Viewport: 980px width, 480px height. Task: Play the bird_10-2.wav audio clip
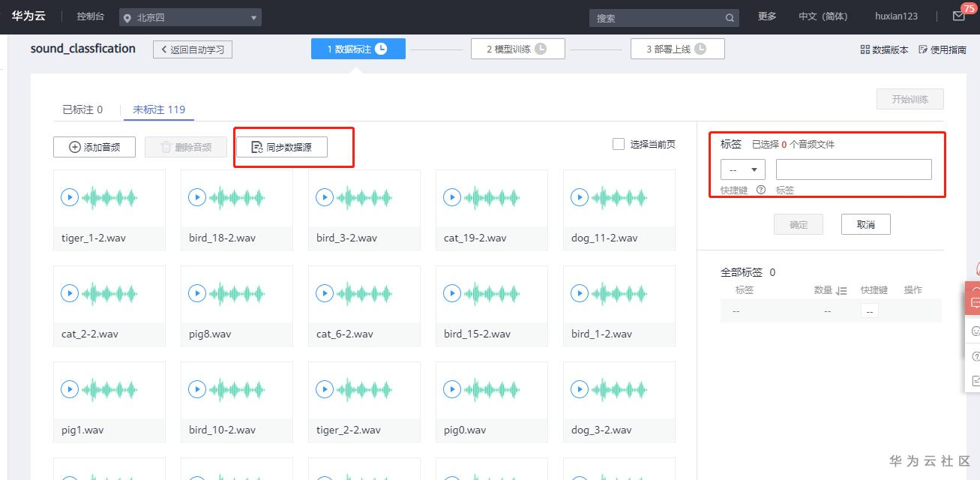click(196, 389)
